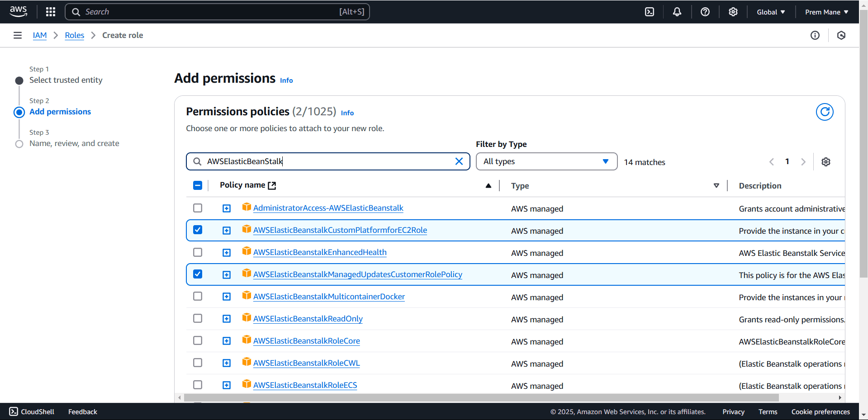Screen dimensions: 868x420
Task: Click policy cube icon for AWSElasticBeanstalkRoleCore
Action: [x=247, y=340]
